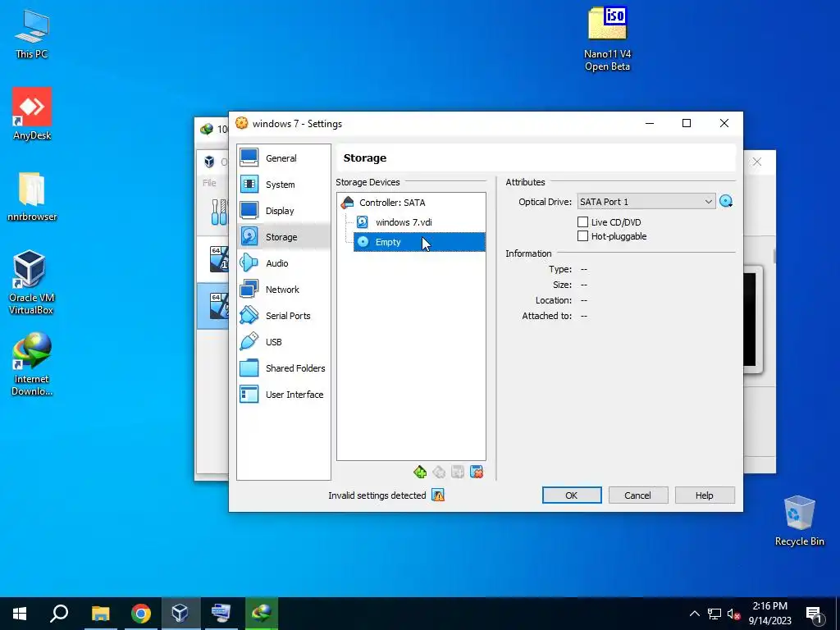Close the windows 7 Settings dialog
This screenshot has height=630, width=840.
tap(724, 124)
